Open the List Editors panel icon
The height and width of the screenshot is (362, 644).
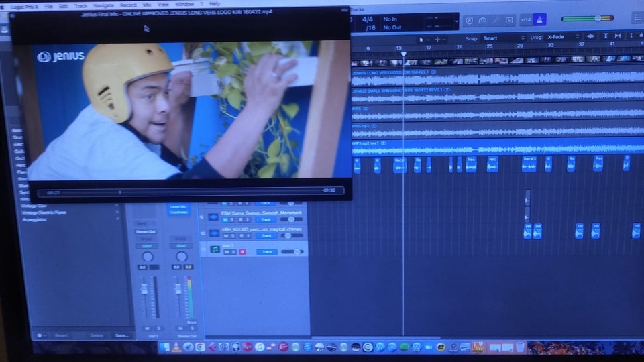coord(637,17)
